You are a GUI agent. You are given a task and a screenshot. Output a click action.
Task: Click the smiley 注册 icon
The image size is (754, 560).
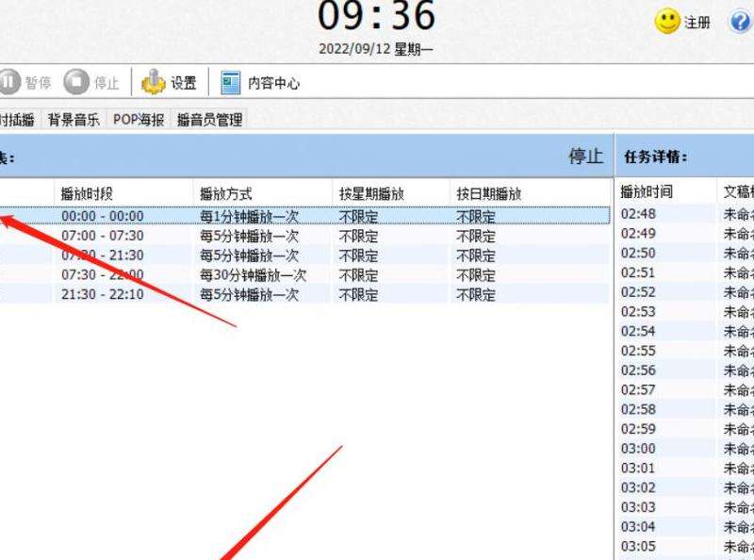665,20
